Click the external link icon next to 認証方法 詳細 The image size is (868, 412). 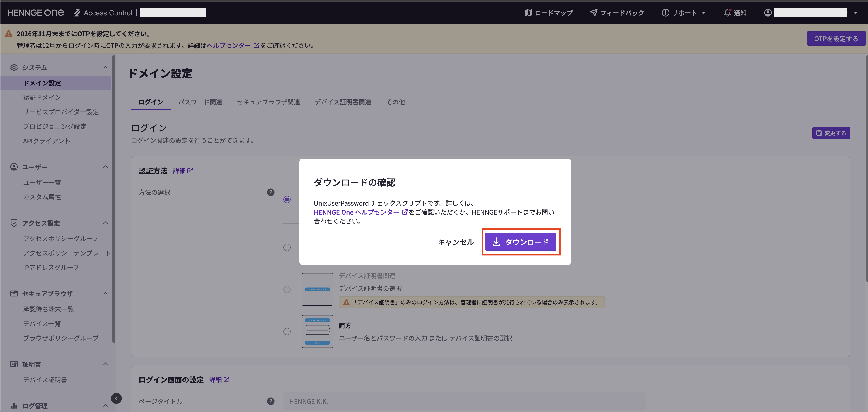click(190, 171)
